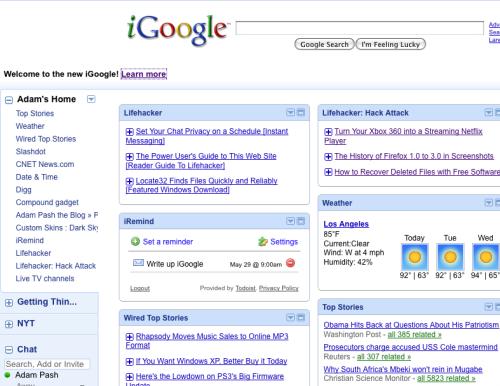This screenshot has height=386, width=500.
Task: Click the Google Search button
Action: 324,44
